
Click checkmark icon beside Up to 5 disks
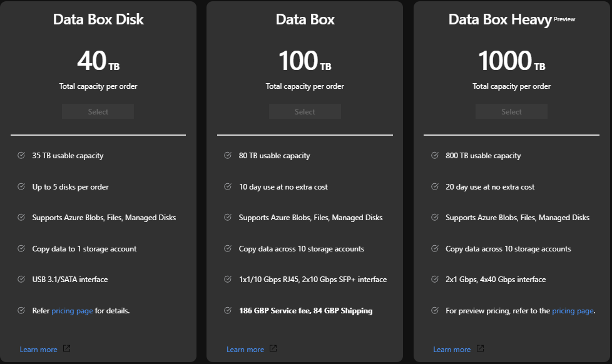pos(21,187)
